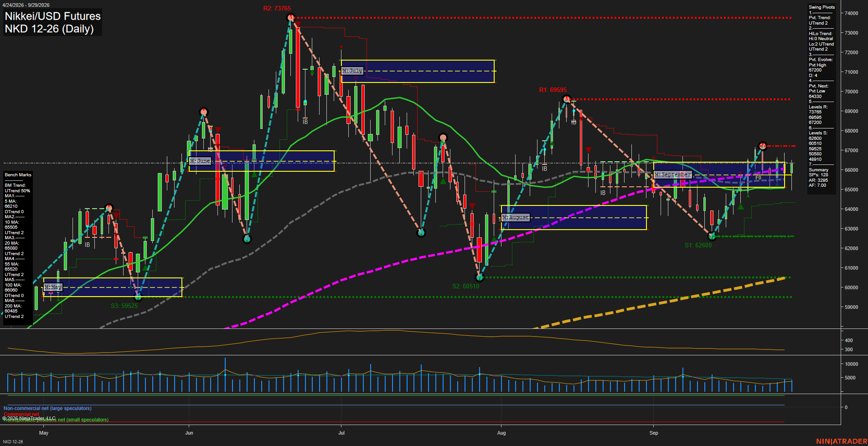Image resolution: width=868 pixels, height=446 pixels.
Task: Click the Jul label on time axis
Action: point(341,433)
